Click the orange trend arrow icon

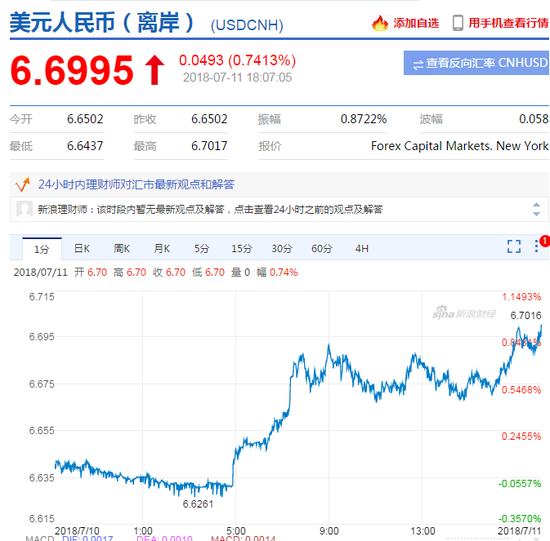point(22,184)
